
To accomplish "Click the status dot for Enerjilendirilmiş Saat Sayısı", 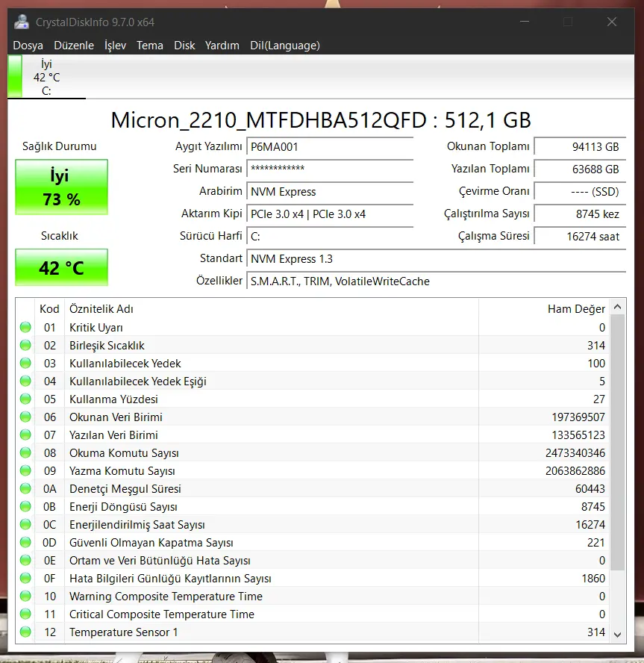I will (x=25, y=524).
